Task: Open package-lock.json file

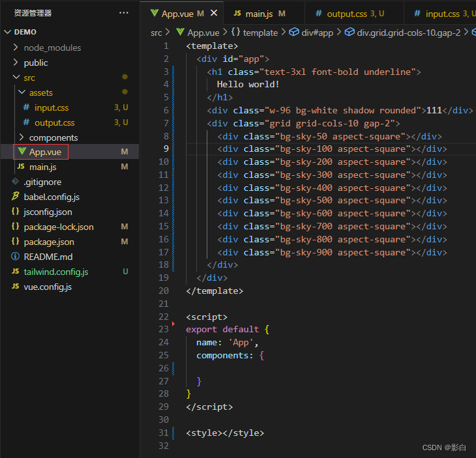Action: pyautogui.click(x=59, y=227)
